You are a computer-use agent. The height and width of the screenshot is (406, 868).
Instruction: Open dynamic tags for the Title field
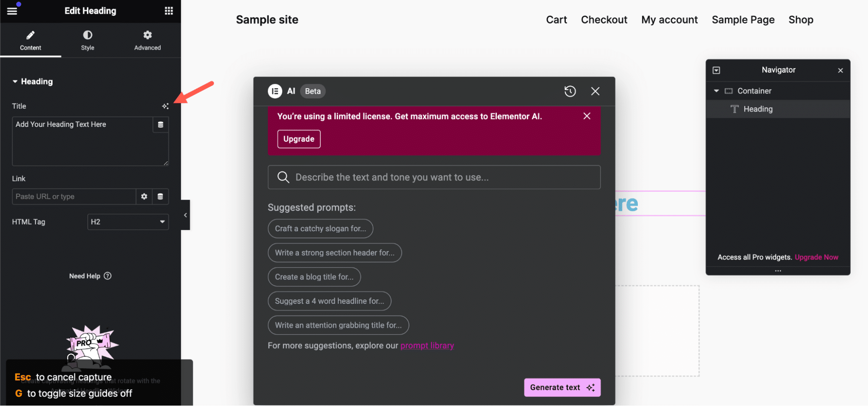coord(160,125)
